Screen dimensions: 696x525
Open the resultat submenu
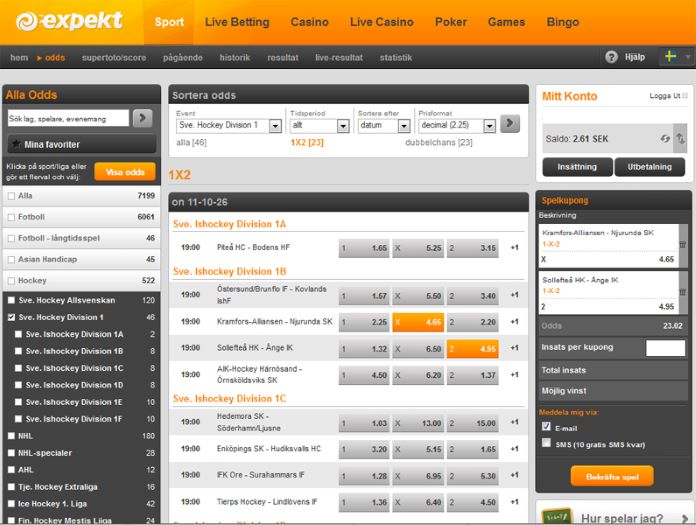point(283,58)
